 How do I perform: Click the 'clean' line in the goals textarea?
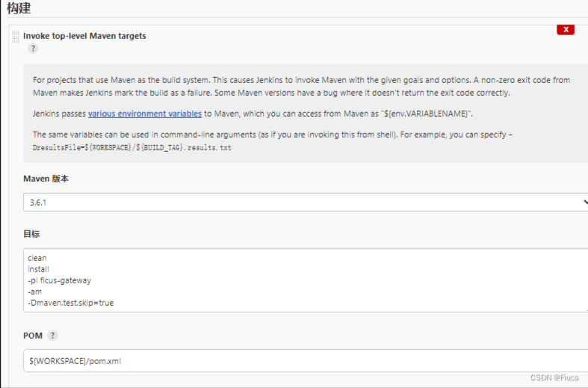37,258
